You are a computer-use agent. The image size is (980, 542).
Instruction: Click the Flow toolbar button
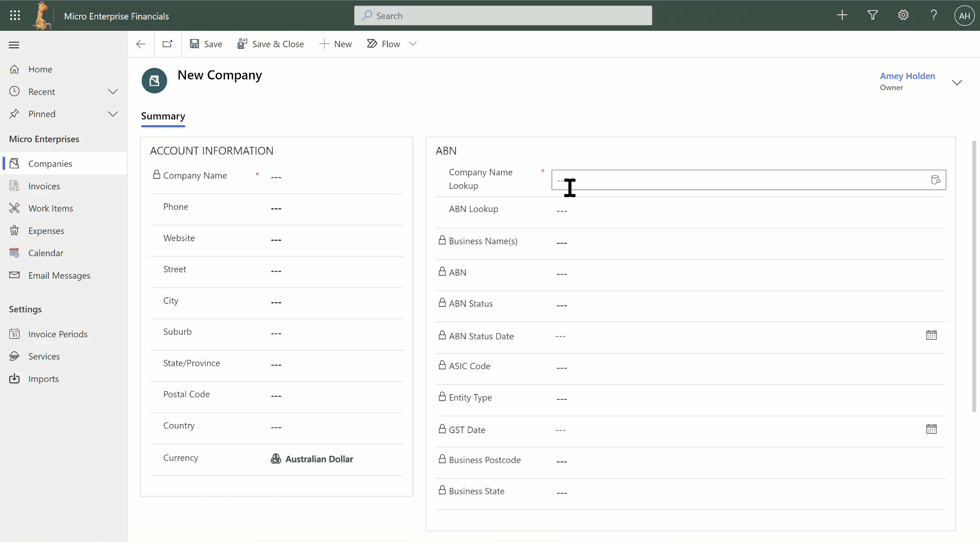384,44
